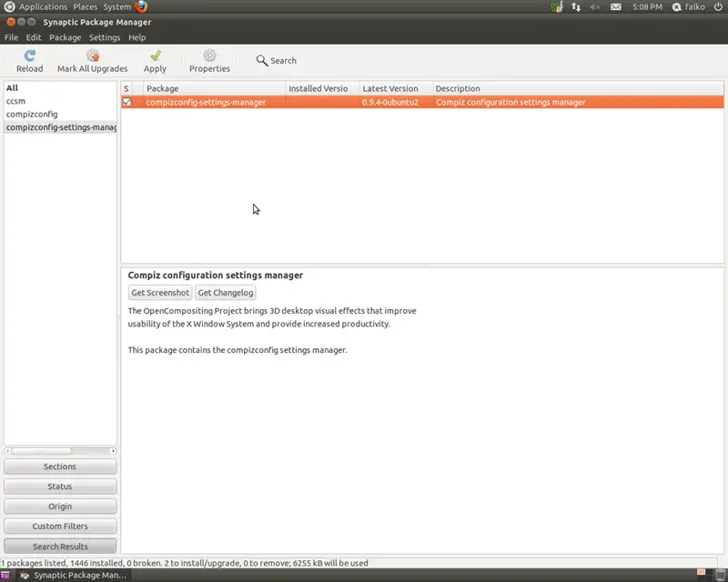Select "All" in the search history list
The height and width of the screenshot is (582, 728).
[60, 87]
